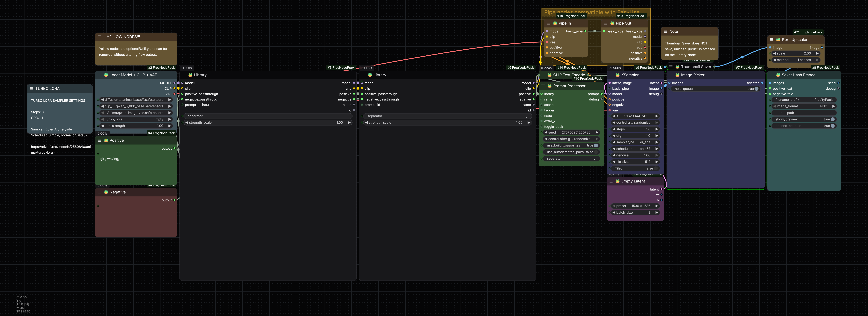This screenshot has width=868, height=316.
Task: Click the lora_strength 1.00 value field
Action: (136, 126)
